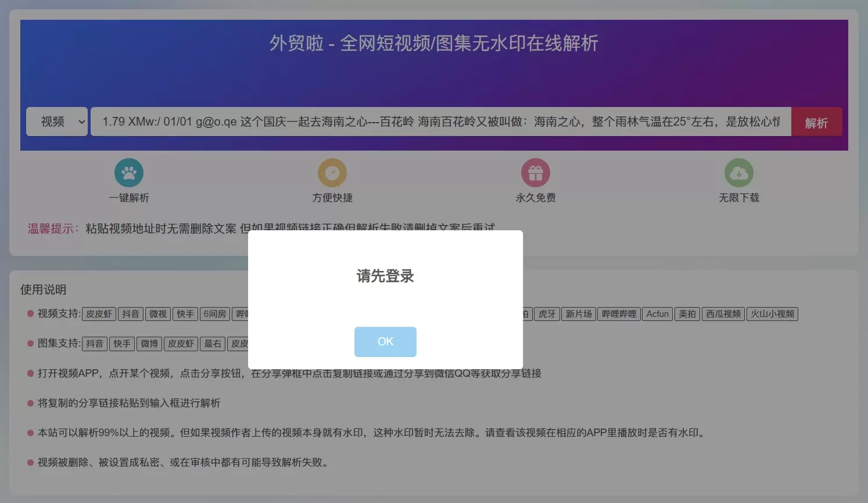Click the 视频支持: label

[59, 313]
